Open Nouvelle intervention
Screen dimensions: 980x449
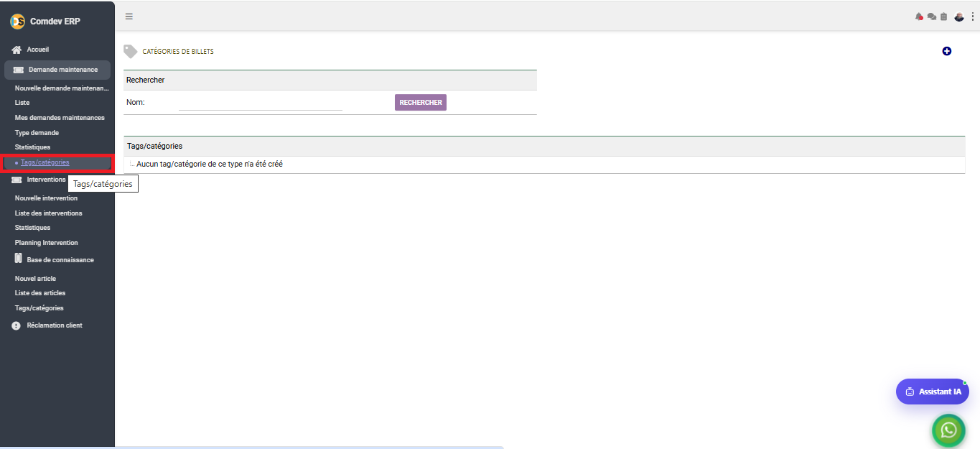pos(46,198)
